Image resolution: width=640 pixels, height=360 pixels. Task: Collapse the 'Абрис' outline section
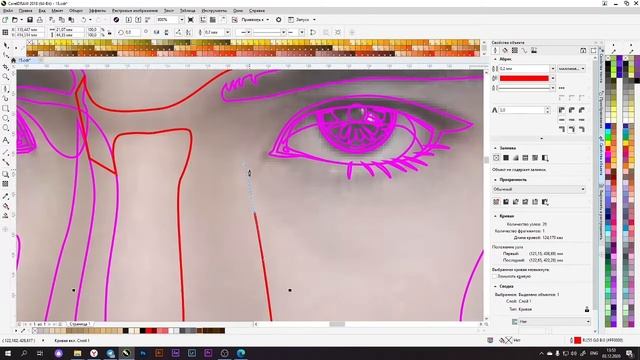(496, 59)
